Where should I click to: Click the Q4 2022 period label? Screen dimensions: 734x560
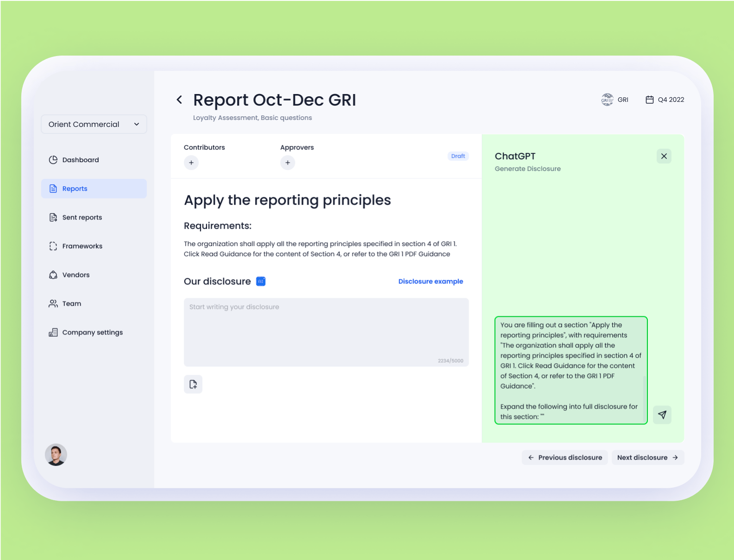click(671, 100)
